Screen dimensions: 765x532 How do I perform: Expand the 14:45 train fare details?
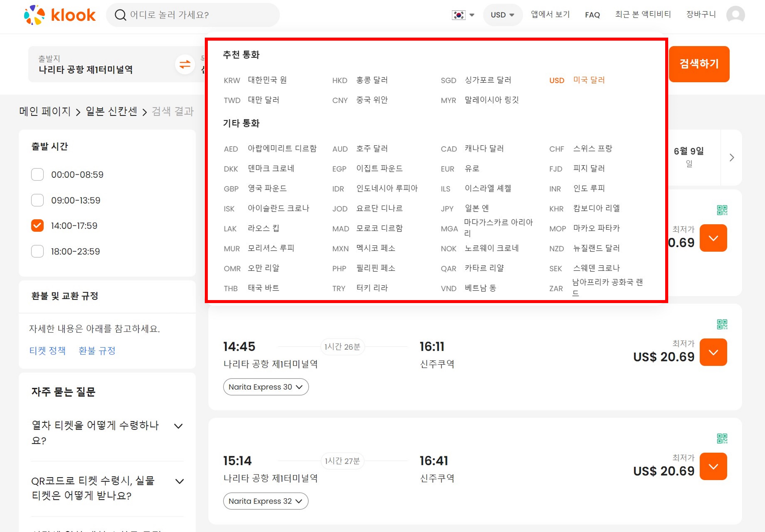point(713,352)
